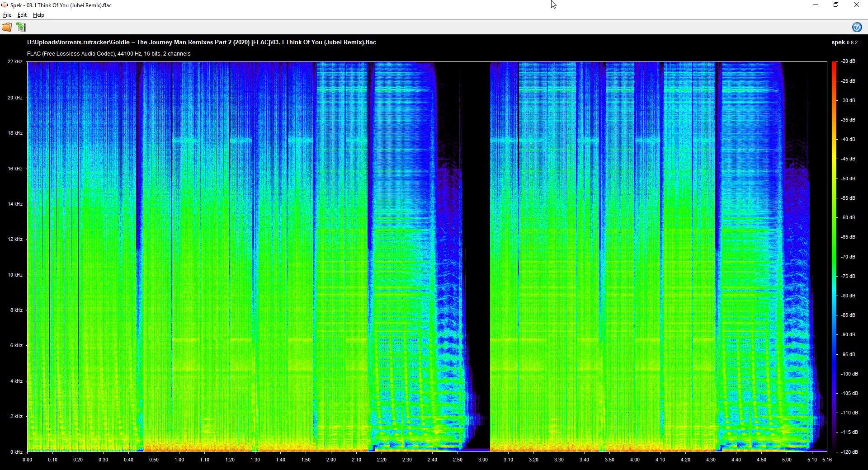Click the 5:16 end time marker

(x=827, y=460)
